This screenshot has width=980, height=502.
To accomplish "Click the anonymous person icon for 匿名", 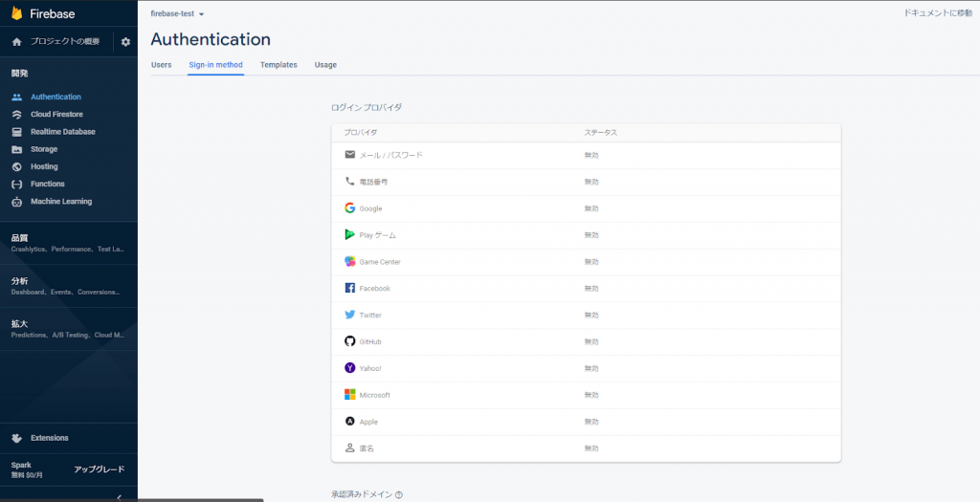I will (350, 448).
